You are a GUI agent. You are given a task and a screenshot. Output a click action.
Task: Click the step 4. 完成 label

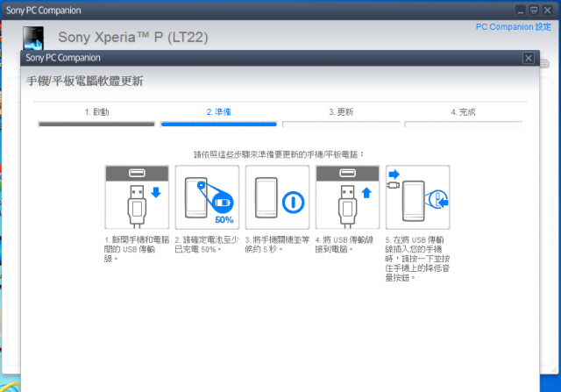tap(463, 112)
